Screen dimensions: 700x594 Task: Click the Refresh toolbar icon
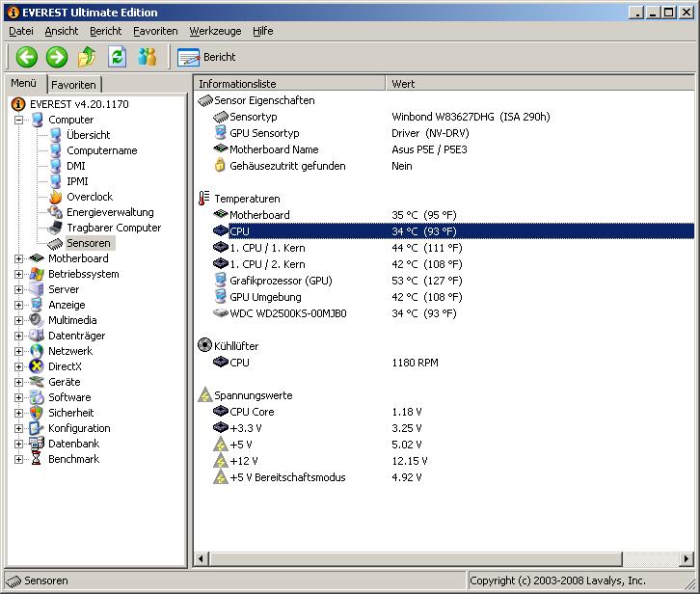point(117,57)
